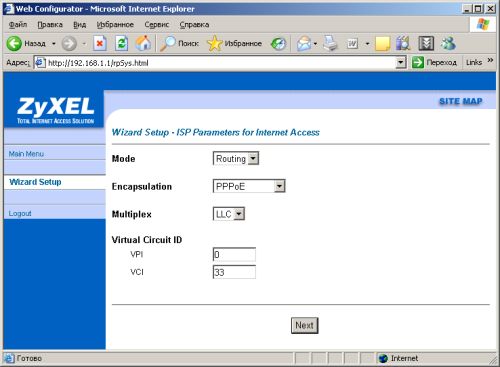Open the Multiplex LLC dropdown
Image resolution: width=500 pixels, height=367 pixels.
pyautogui.click(x=229, y=214)
